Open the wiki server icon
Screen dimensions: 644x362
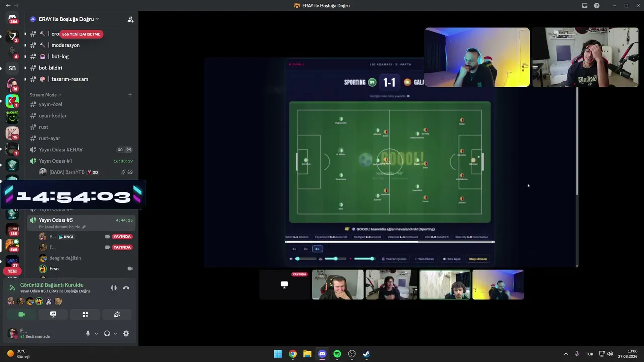(x=12, y=165)
